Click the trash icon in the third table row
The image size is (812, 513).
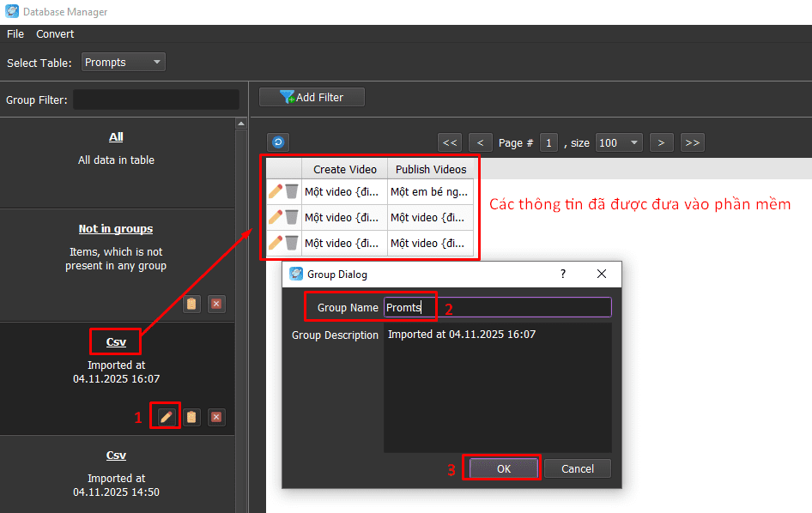[x=292, y=243]
